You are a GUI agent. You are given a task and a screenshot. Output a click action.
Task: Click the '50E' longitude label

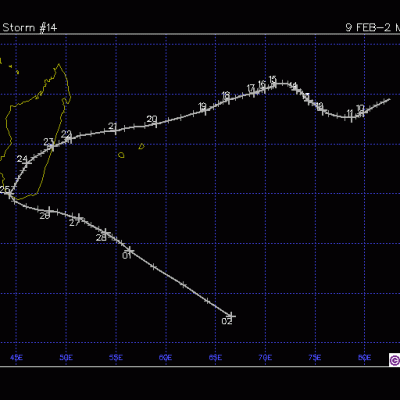pos(66,358)
